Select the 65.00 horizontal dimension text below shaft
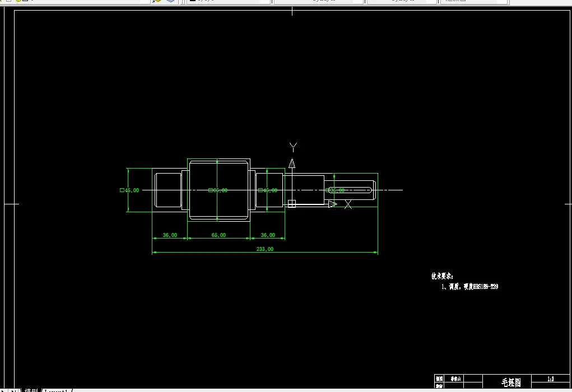This screenshot has width=572, height=392. click(x=218, y=235)
